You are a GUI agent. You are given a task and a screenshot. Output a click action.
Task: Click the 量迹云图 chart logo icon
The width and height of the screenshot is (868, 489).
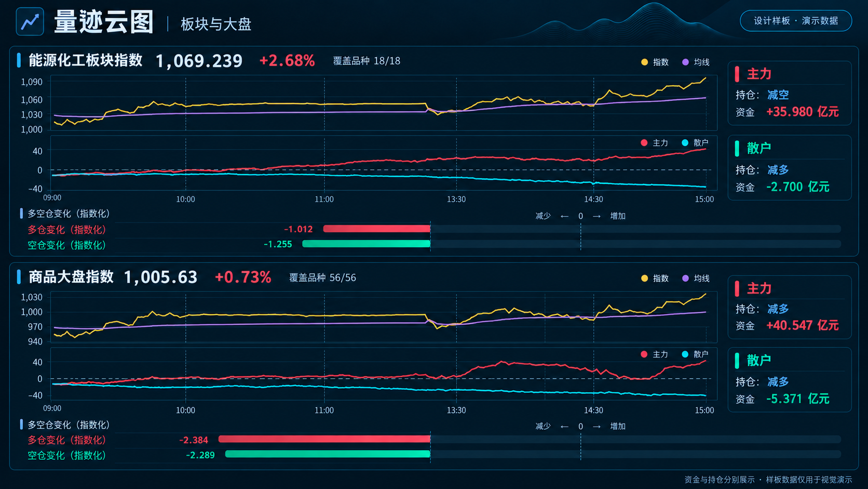click(x=30, y=21)
